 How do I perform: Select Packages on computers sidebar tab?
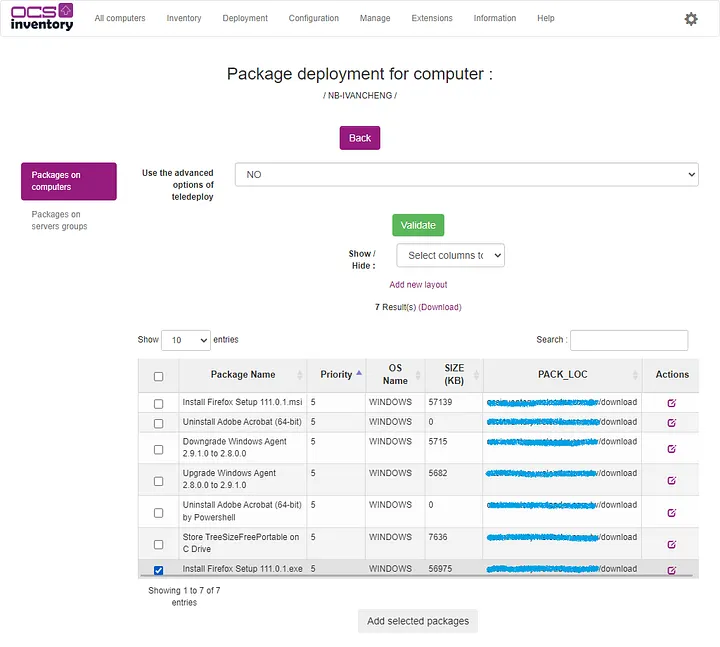pyautogui.click(x=69, y=181)
